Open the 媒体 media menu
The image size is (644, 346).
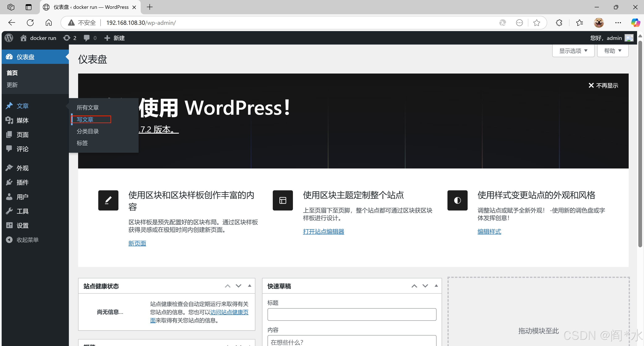22,120
